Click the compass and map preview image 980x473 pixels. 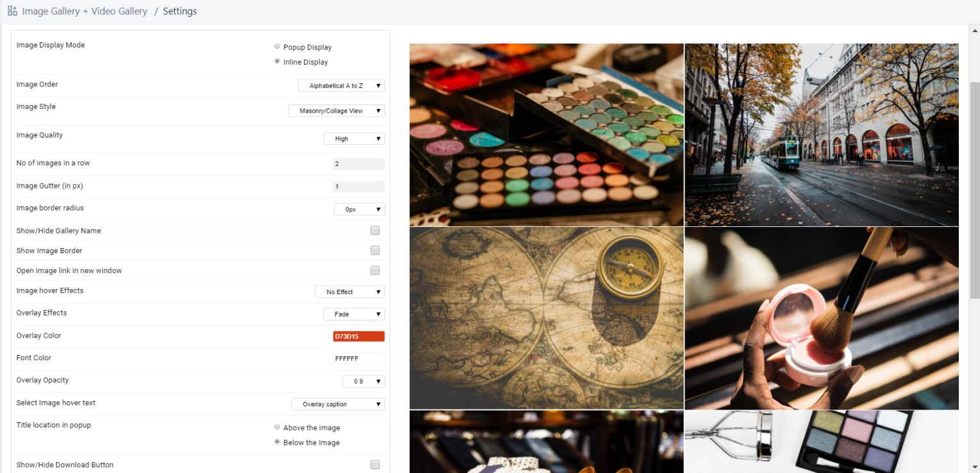tap(546, 318)
